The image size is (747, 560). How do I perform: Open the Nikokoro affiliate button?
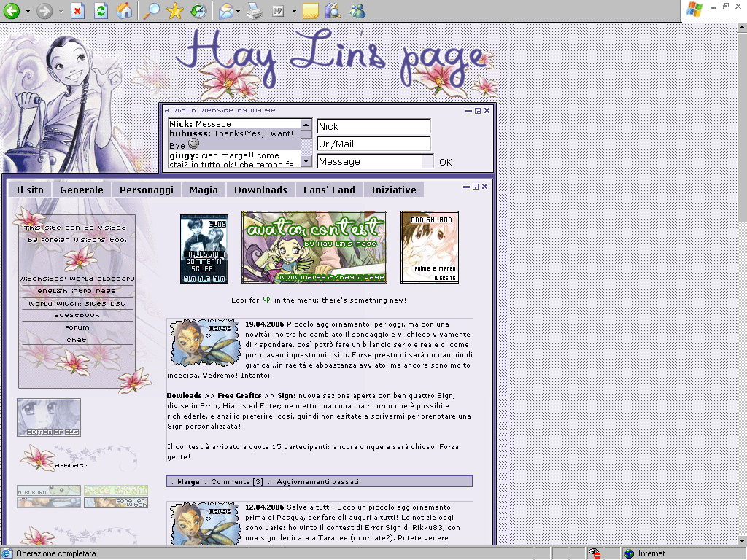click(x=49, y=491)
